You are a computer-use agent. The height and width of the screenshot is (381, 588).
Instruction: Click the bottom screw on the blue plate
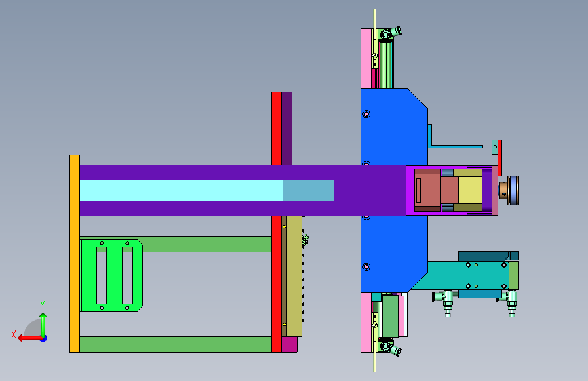pos(366,267)
